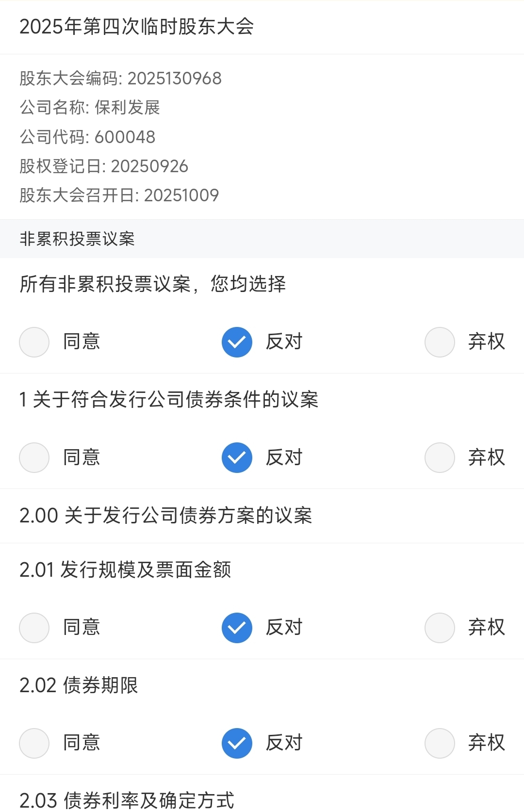Tap the 2025年第四次临时股东大会 title
Viewport: 524px width, 812px height.
tap(137, 27)
